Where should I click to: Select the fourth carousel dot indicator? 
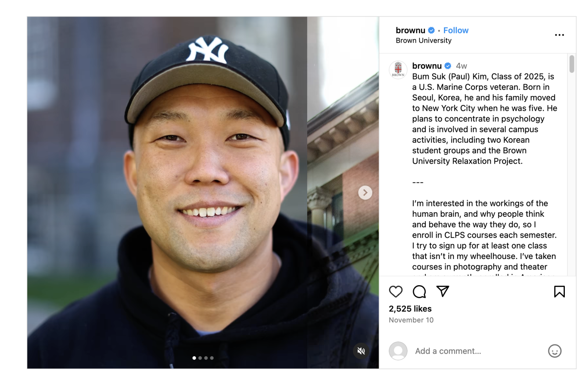212,358
